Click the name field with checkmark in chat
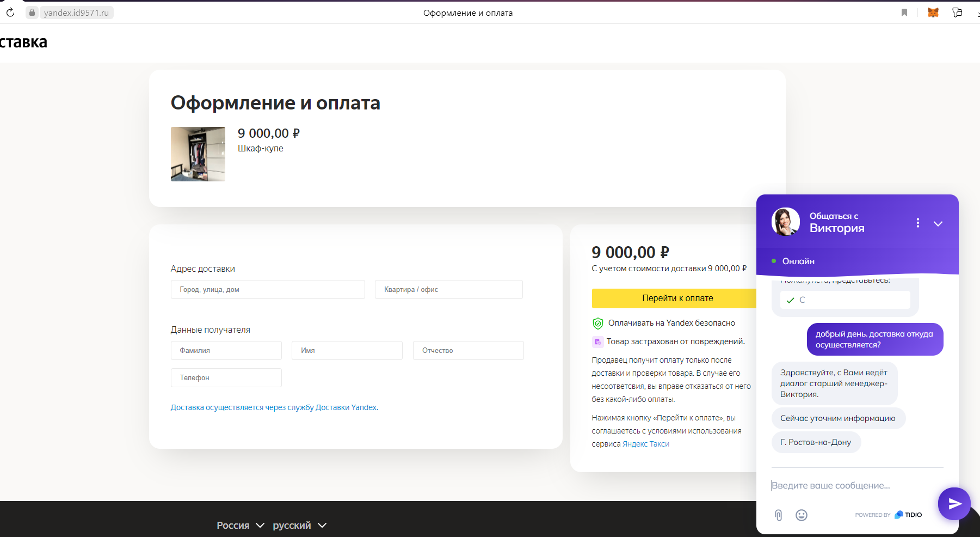Viewport: 980px width, 537px height. [x=845, y=300]
